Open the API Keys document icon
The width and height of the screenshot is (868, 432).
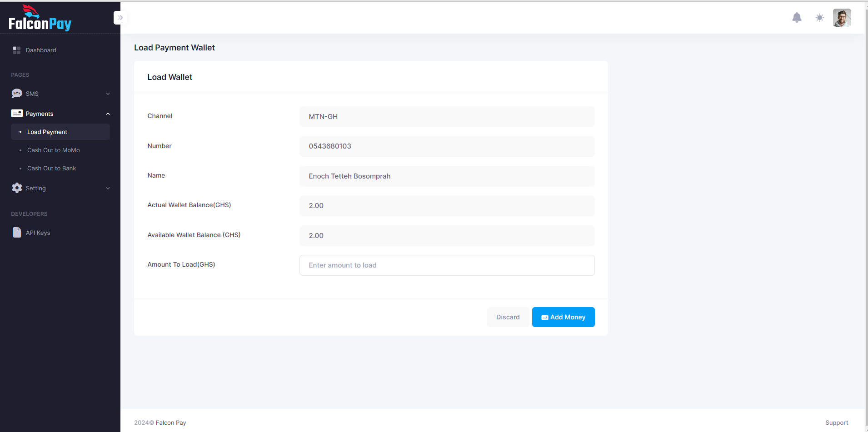click(x=16, y=232)
